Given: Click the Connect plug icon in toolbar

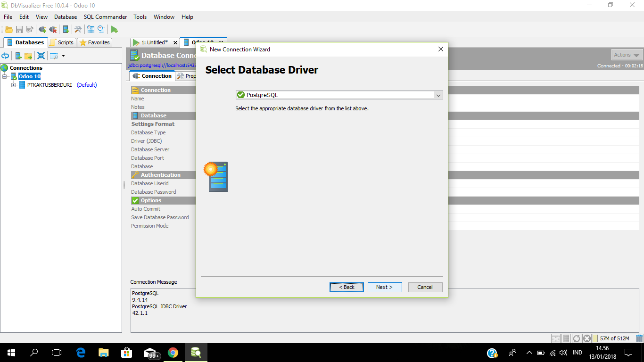Looking at the screenshot, I should coord(42,29).
